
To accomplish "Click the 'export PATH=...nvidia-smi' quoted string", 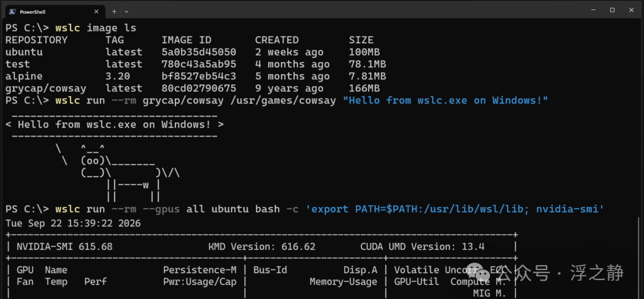I will 455,209.
